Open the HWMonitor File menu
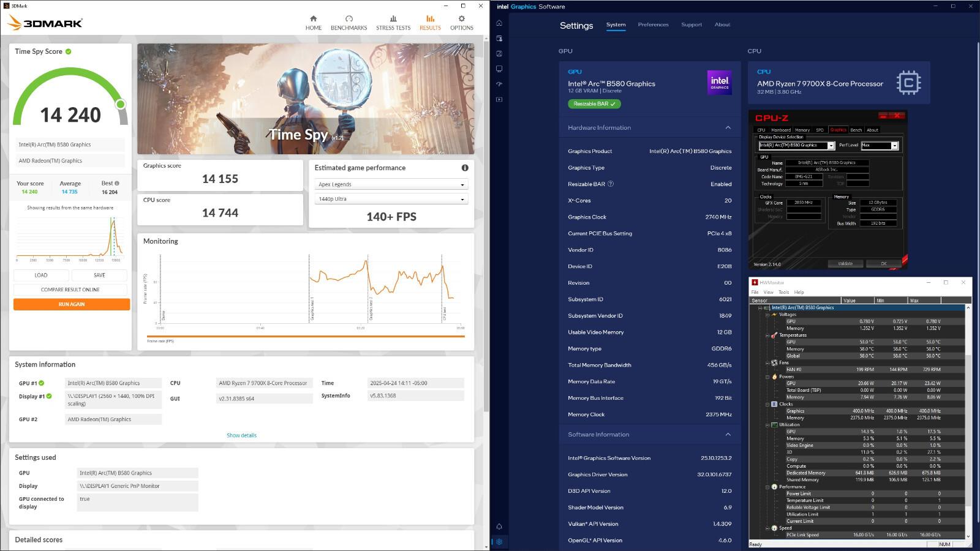 (755, 292)
